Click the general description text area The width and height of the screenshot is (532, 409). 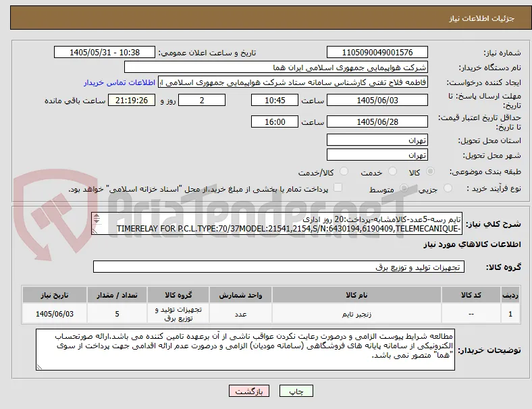click(x=277, y=224)
